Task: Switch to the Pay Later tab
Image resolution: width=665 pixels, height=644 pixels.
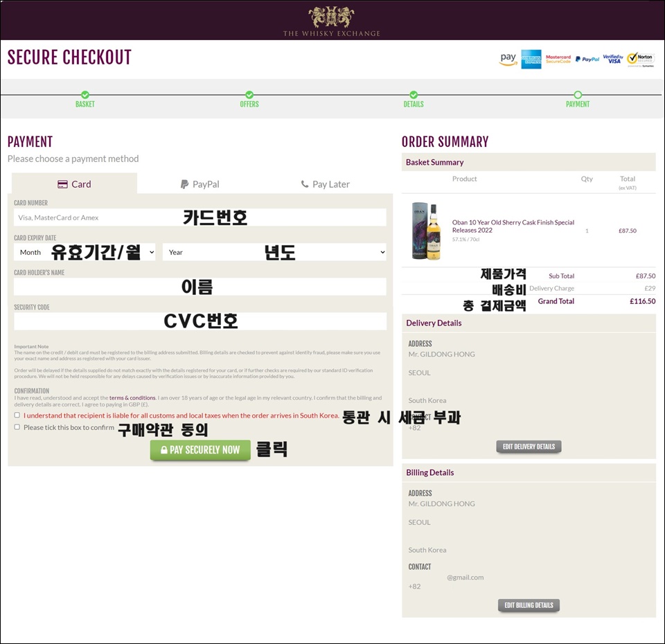Action: pyautogui.click(x=326, y=184)
